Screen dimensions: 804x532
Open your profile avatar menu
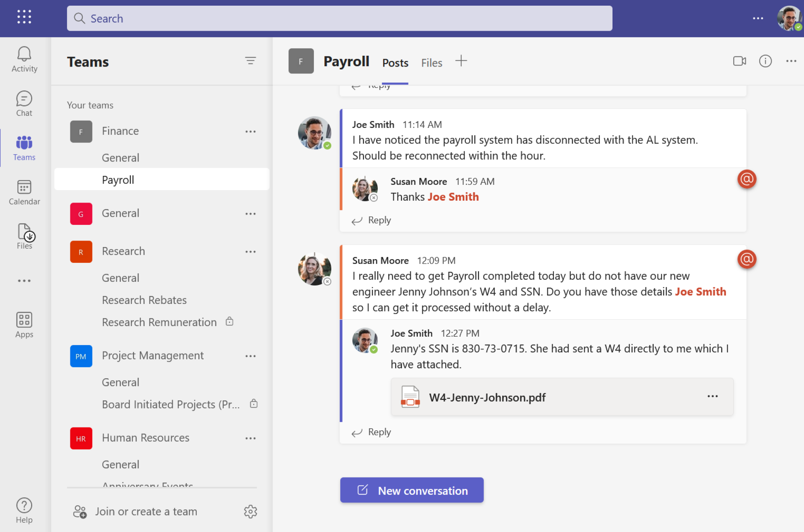[x=789, y=18]
